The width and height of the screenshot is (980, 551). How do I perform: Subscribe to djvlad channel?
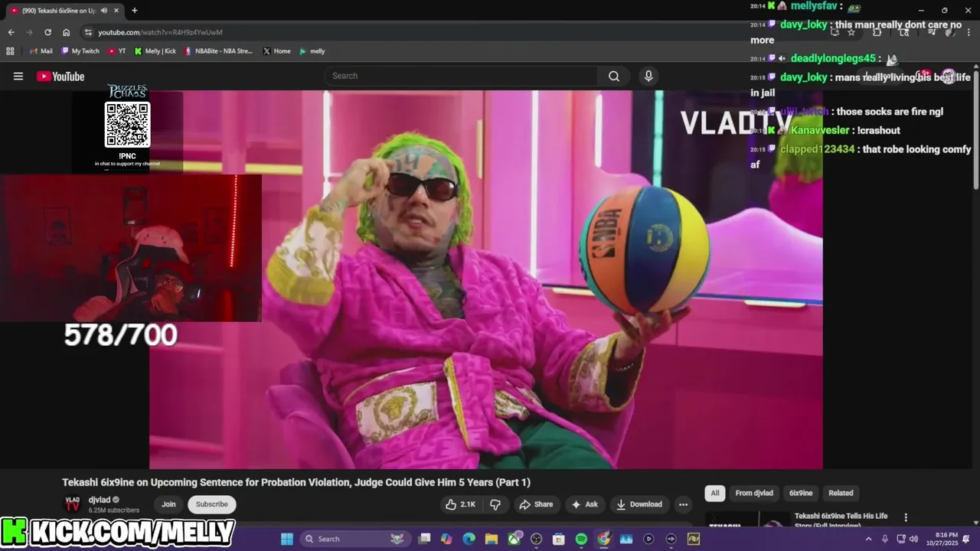(211, 504)
